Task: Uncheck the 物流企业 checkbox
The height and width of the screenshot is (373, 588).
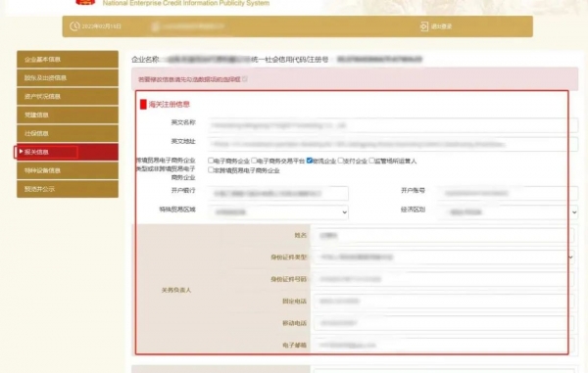Action: click(310, 161)
